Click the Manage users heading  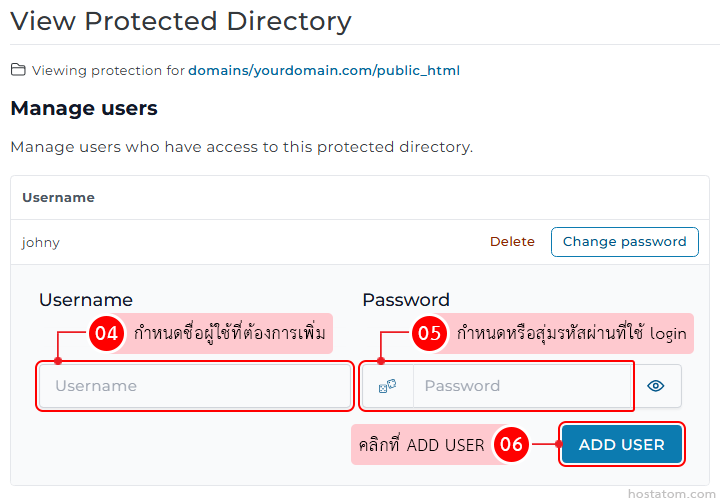click(84, 108)
